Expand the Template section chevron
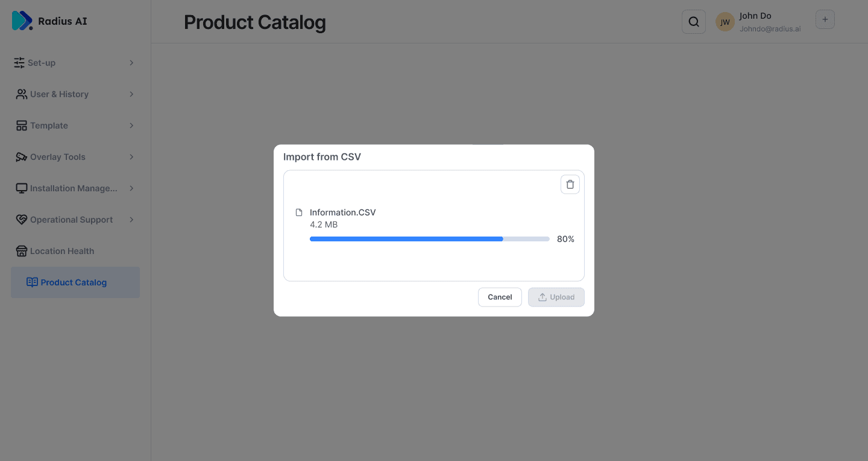Viewport: 868px width, 461px height. (131, 126)
